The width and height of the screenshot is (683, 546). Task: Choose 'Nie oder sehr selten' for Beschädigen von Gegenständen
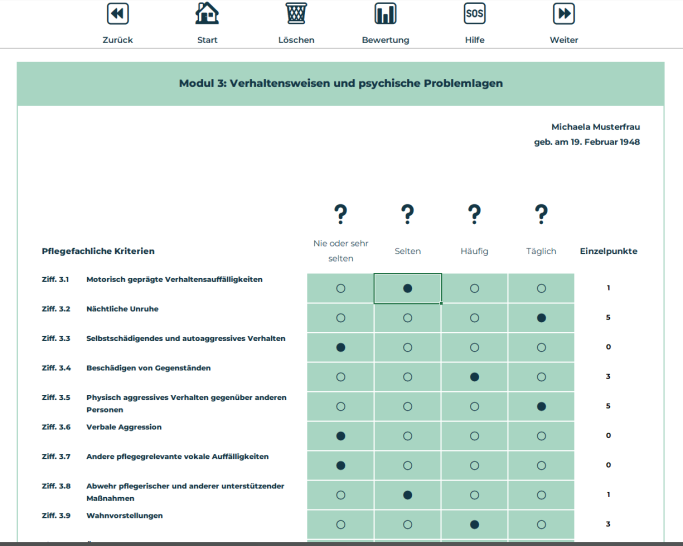[x=341, y=377]
